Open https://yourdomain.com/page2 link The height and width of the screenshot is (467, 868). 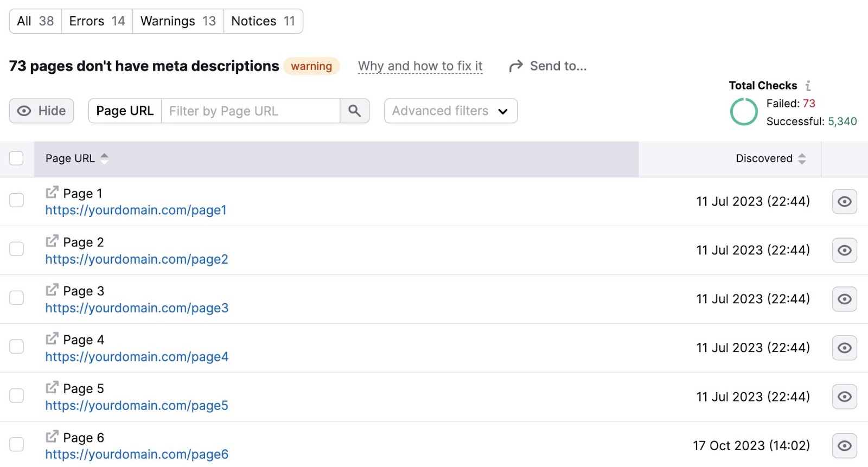point(137,259)
